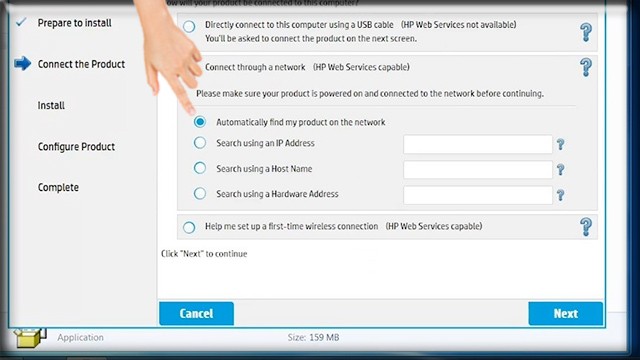Click the Connect through a network label
640x360 pixels.
coord(255,67)
